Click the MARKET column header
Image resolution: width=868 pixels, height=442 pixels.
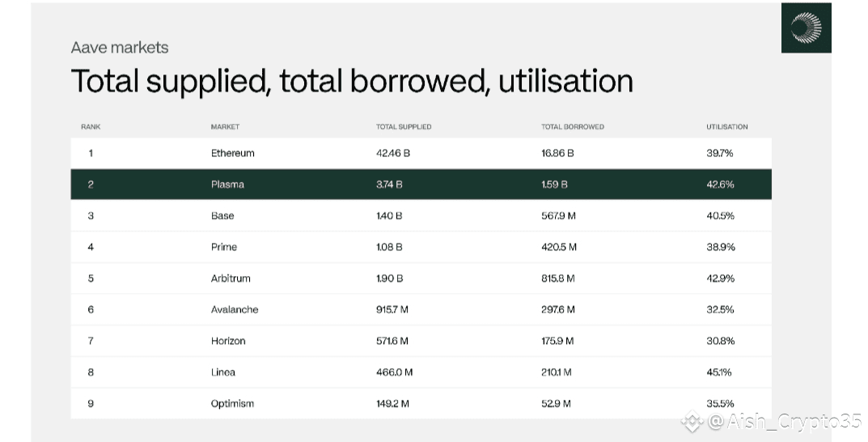click(x=225, y=127)
